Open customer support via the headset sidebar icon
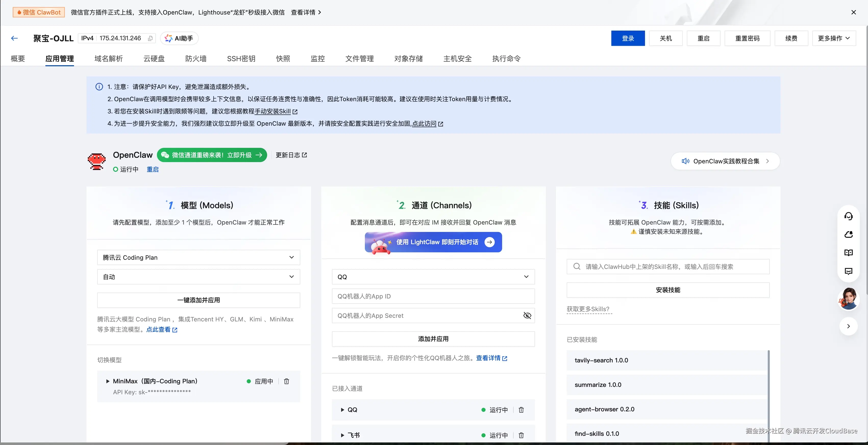 pyautogui.click(x=849, y=216)
